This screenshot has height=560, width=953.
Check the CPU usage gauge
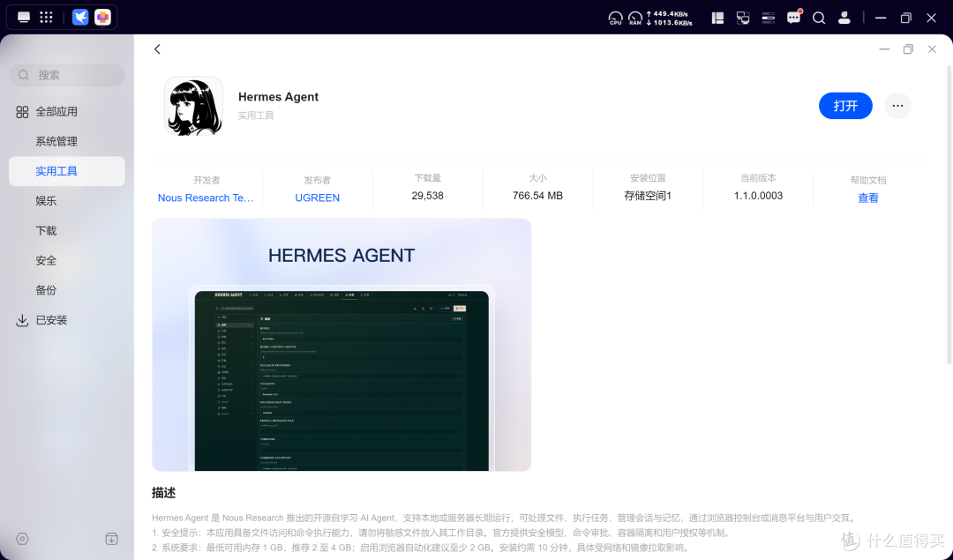click(616, 19)
